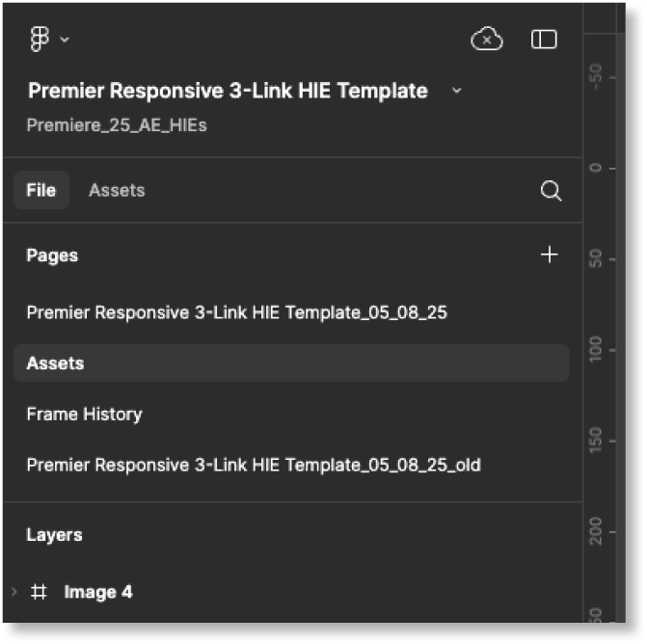The width and height of the screenshot is (647, 644).
Task: Select the Template_05_08_25_old page
Action: [x=254, y=465]
